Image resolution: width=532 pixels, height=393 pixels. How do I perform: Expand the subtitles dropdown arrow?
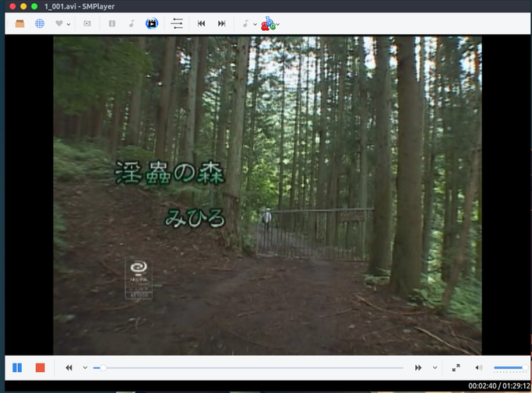(278, 24)
